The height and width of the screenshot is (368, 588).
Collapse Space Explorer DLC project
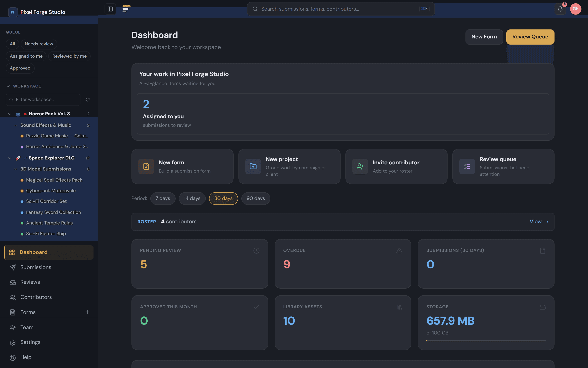pyautogui.click(x=10, y=158)
